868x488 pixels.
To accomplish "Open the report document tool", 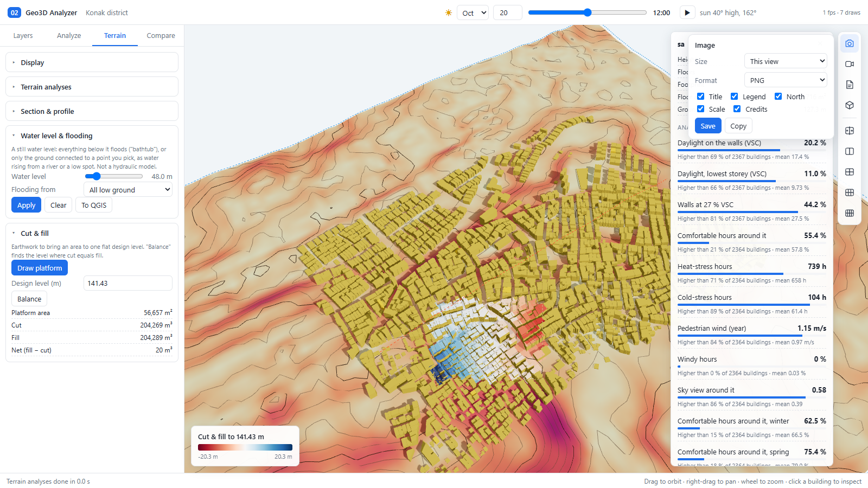I will click(x=850, y=85).
